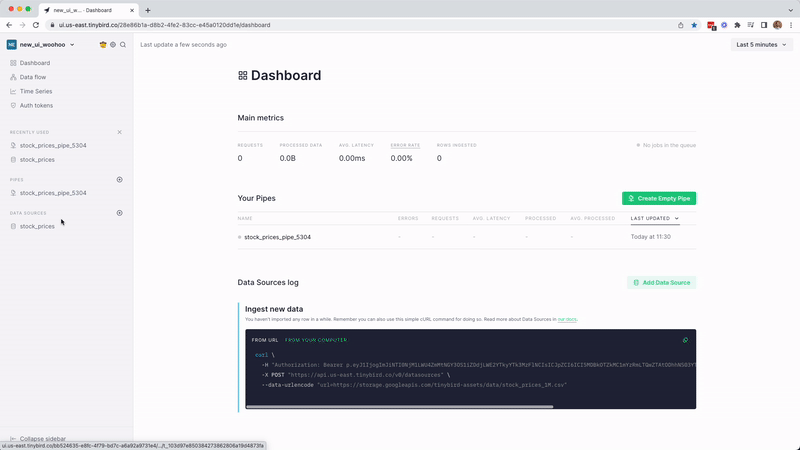
Task: Add a data source via sidebar plus icon
Action: coord(120,213)
